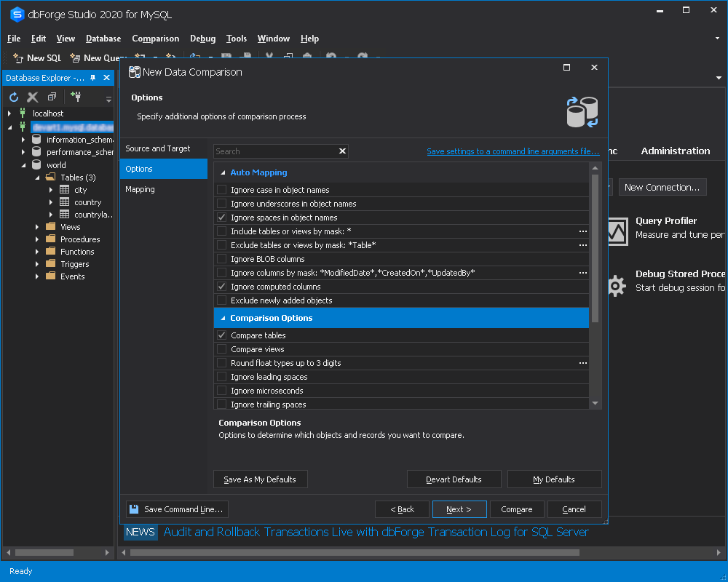This screenshot has width=728, height=582.
Task: Click the Views folder icon
Action: [x=51, y=226]
